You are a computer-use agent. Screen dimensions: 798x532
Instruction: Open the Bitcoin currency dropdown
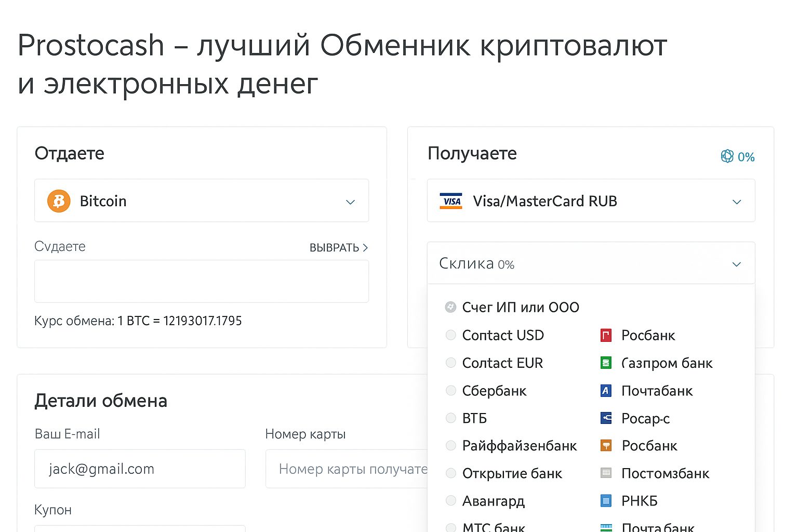click(350, 201)
